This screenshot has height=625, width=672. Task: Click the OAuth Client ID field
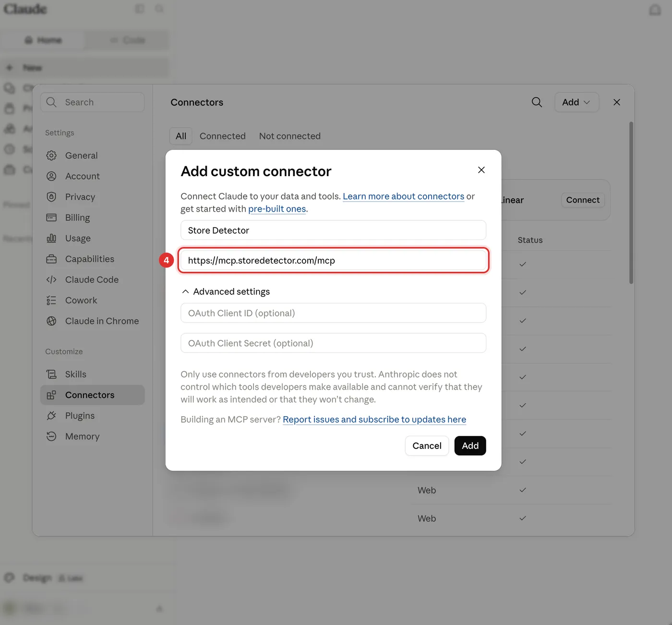(333, 313)
